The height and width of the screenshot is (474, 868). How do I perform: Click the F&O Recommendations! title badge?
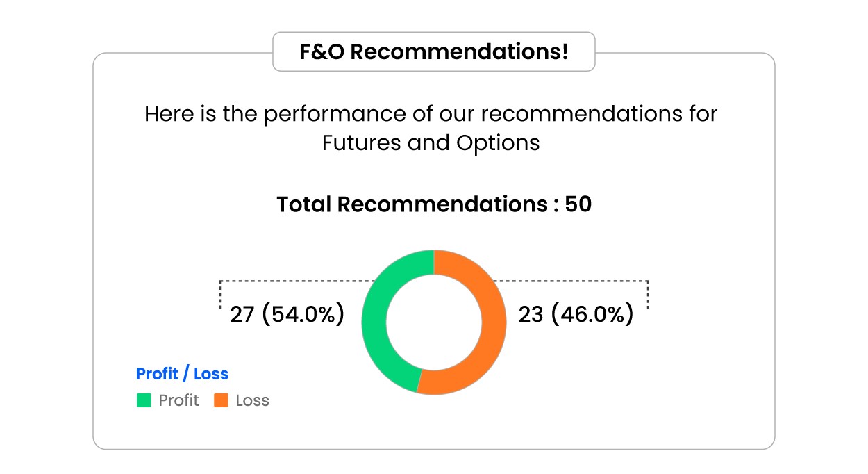434,51
